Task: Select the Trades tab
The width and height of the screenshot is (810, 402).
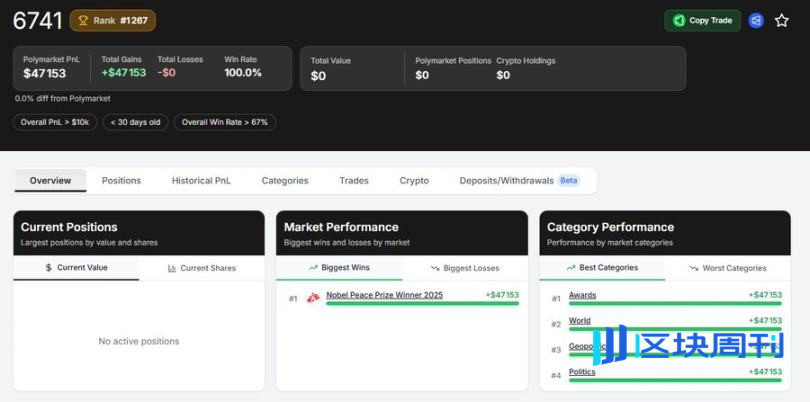Action: pyautogui.click(x=354, y=181)
